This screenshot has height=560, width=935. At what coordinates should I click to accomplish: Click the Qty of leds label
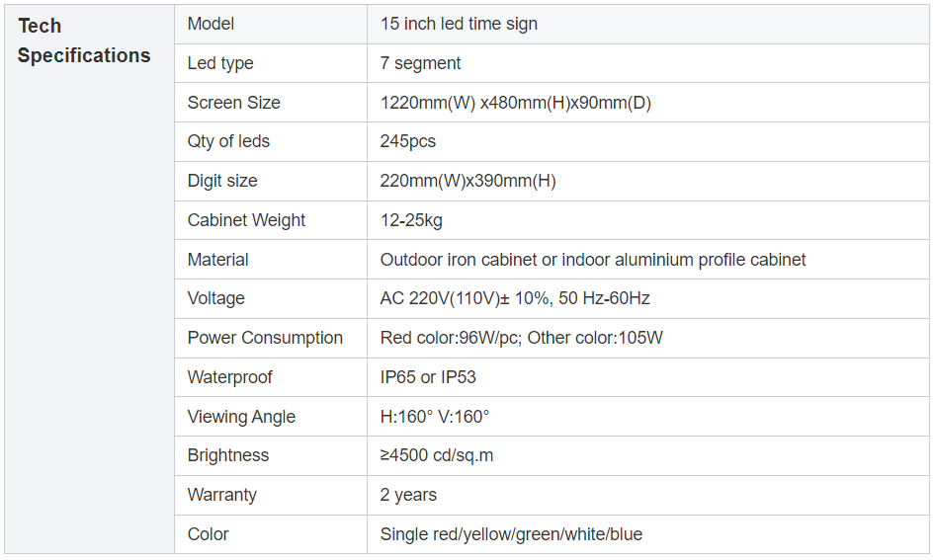coord(228,141)
